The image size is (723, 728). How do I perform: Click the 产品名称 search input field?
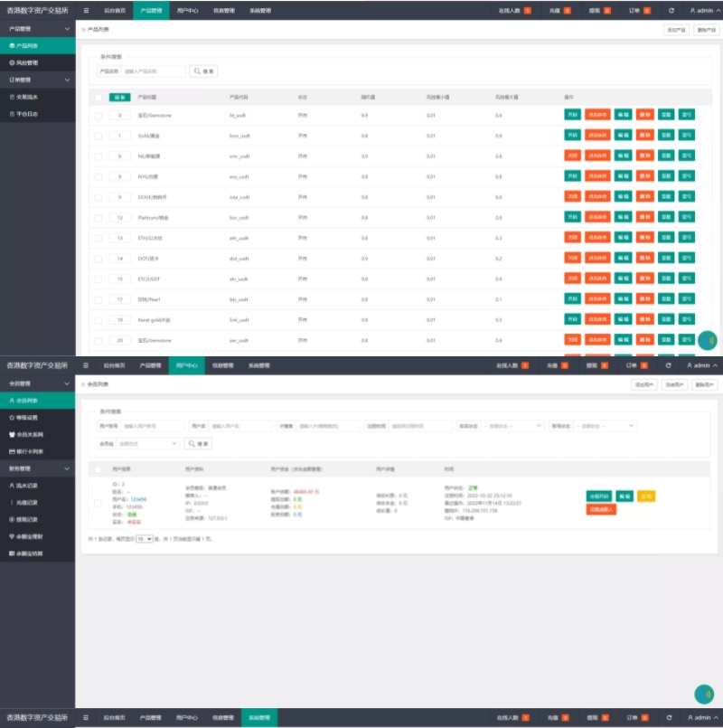(x=153, y=71)
